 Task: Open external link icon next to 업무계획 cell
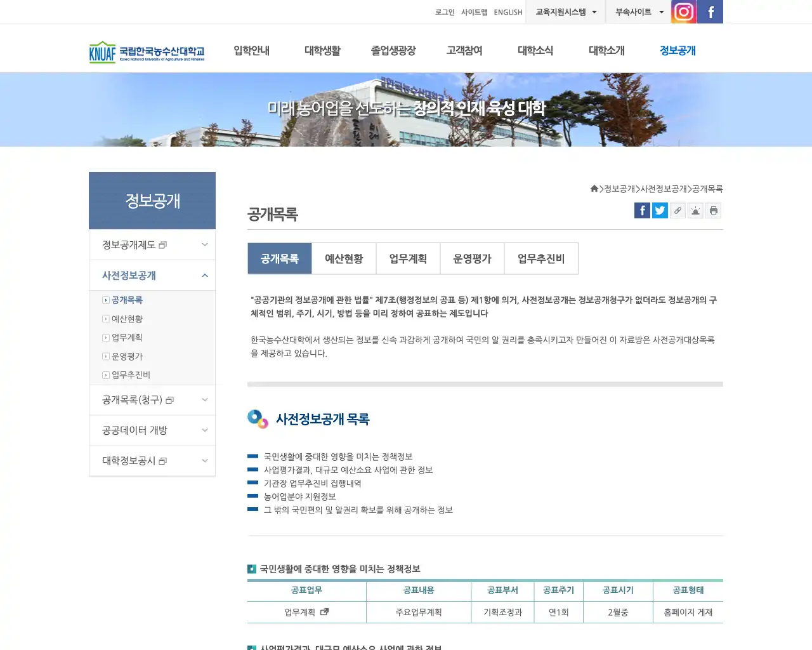click(324, 612)
